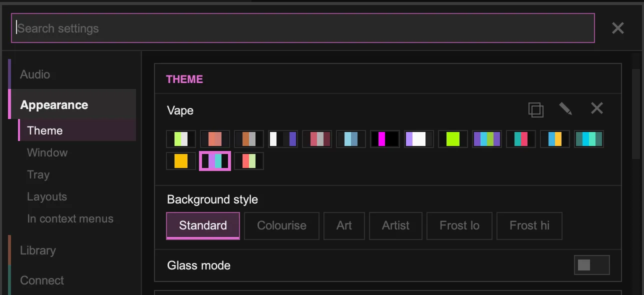Pick the light blue and steel blue swatch
Viewport: 644px width, 295px height.
pos(351,139)
